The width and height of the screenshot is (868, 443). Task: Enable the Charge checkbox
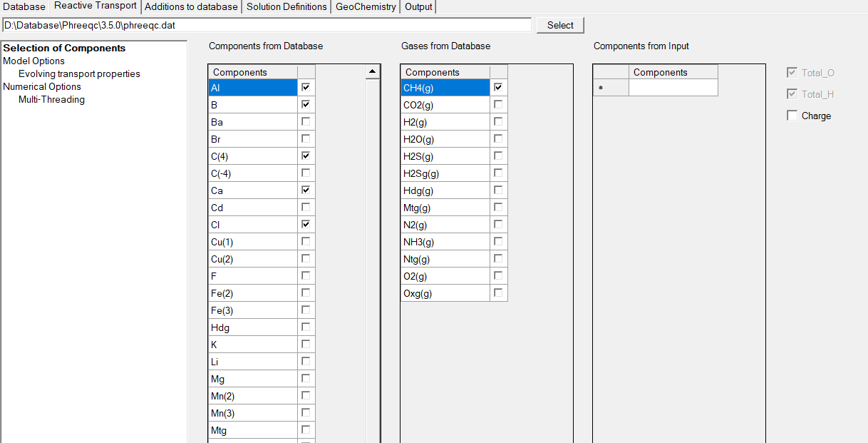point(792,116)
